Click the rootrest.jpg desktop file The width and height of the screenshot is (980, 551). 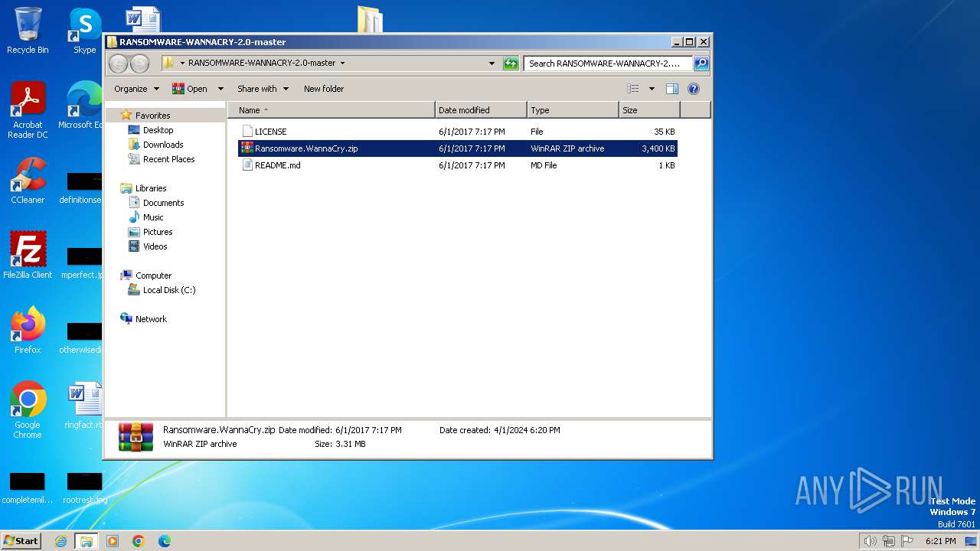point(84,488)
